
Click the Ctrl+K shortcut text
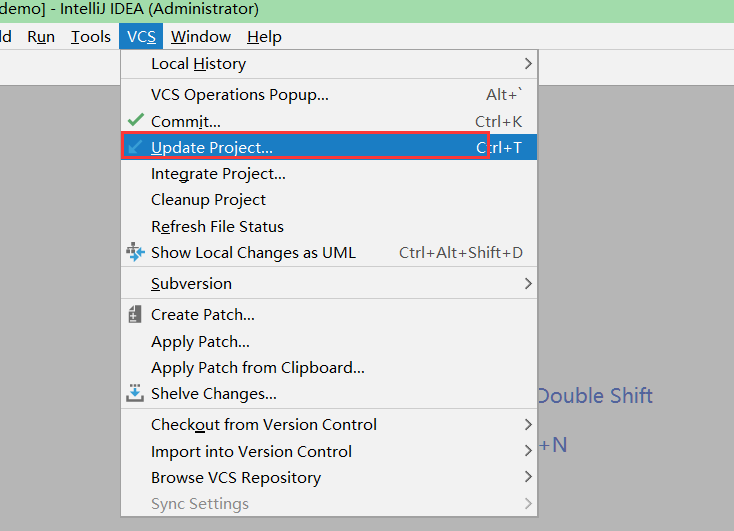[x=499, y=121]
